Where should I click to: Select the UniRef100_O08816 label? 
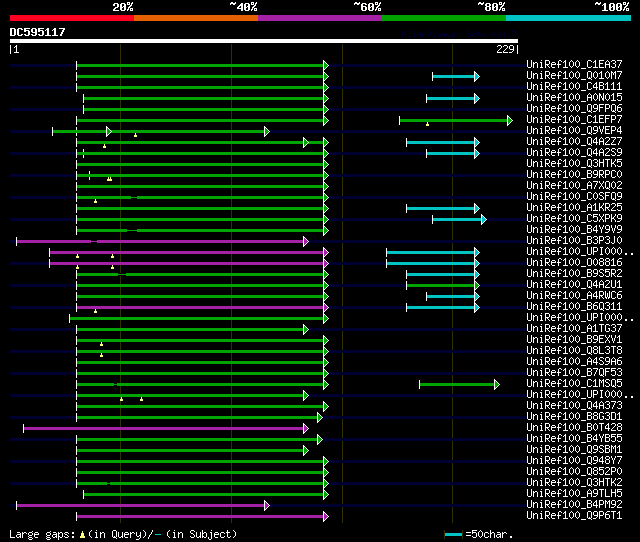[x=574, y=263]
